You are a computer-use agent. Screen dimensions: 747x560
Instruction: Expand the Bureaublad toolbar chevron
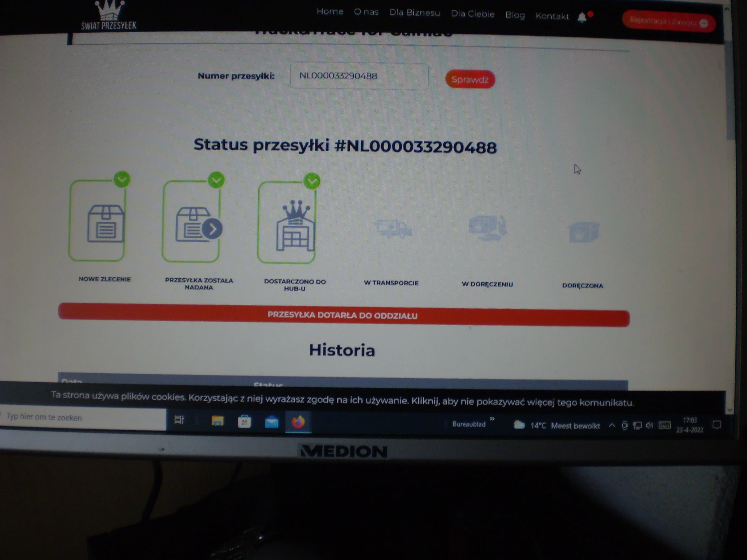[492, 419]
